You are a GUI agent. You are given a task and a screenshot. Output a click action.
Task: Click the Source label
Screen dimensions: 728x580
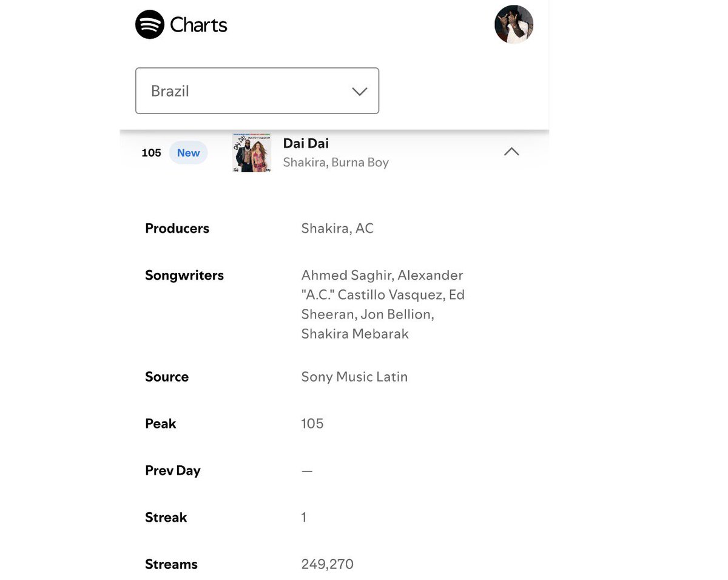167,377
